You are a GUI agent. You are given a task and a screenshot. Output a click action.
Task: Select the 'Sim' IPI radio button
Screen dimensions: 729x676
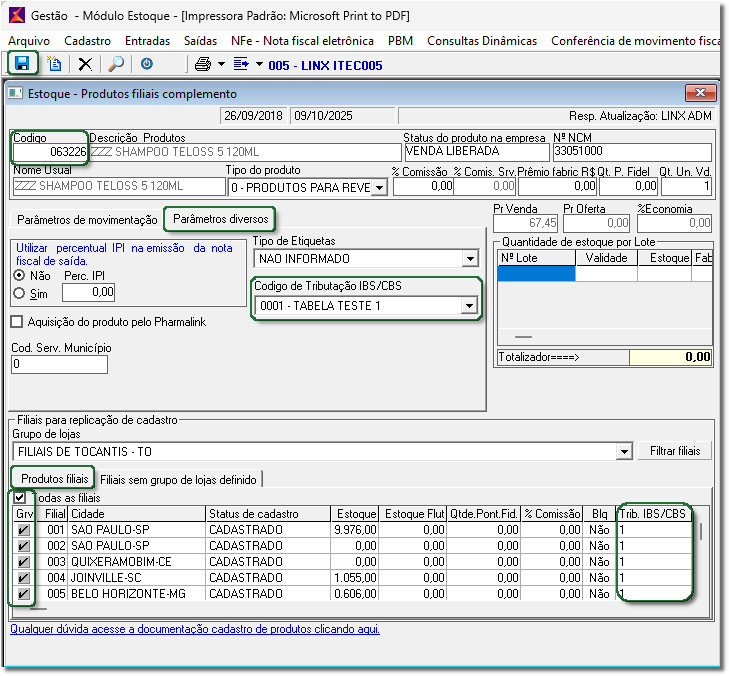(x=19, y=292)
